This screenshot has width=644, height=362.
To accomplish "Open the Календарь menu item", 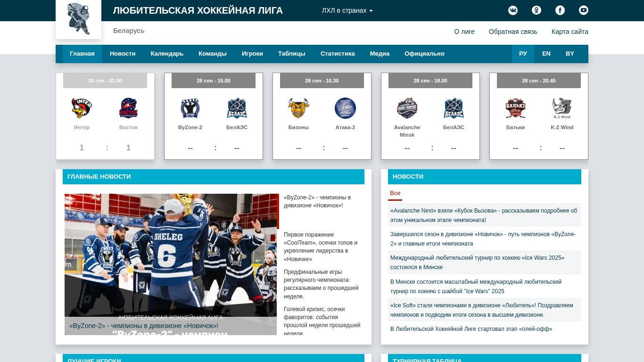I will pos(167,54).
